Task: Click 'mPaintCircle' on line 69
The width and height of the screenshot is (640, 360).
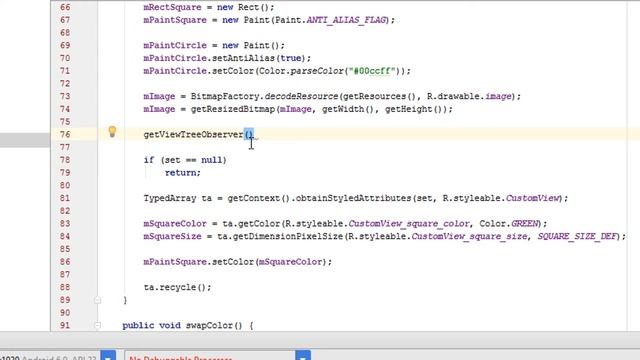Action: [x=175, y=45]
